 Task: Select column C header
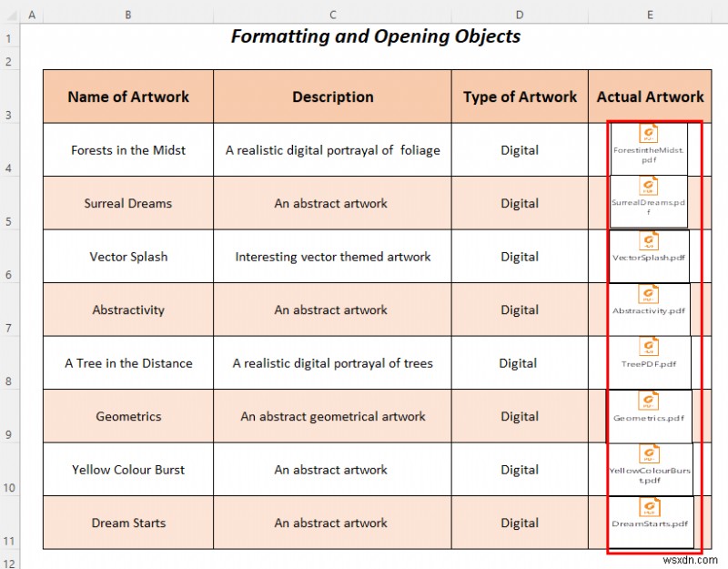332,15
